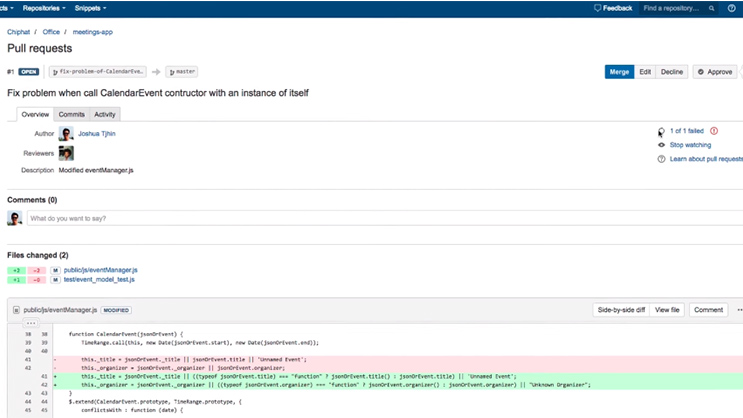Click your avatar beside the comment box
Image resolution: width=743 pixels, height=418 pixels.
[x=15, y=218]
